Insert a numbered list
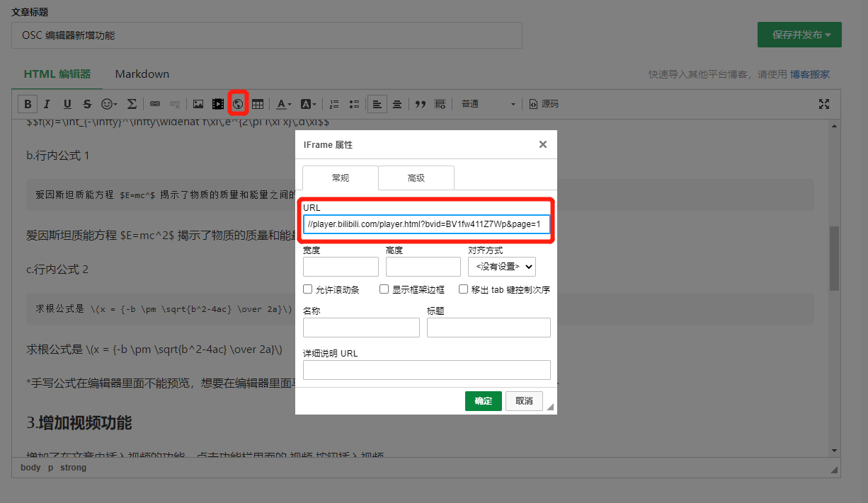Viewport: 868px width, 503px height. (334, 104)
